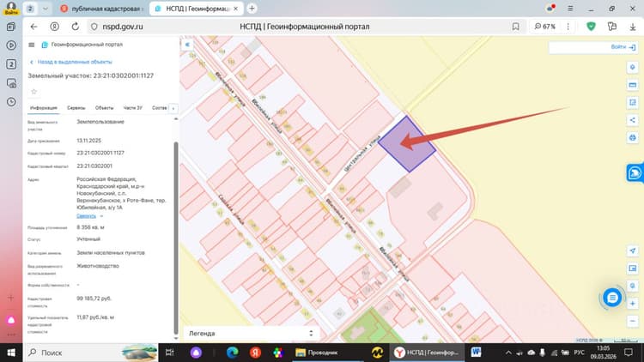Open the measure ruler tool
The image size is (644, 362).
point(633,85)
